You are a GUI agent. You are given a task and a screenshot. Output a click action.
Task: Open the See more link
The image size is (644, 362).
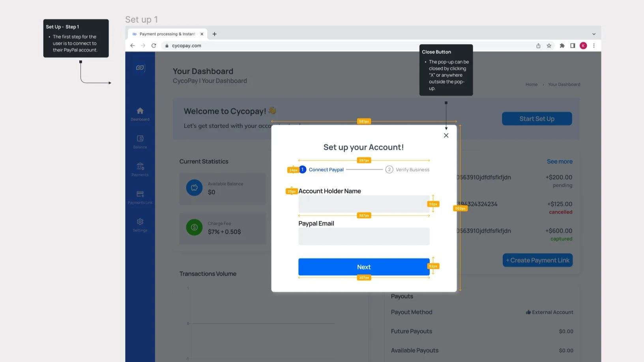560,161
